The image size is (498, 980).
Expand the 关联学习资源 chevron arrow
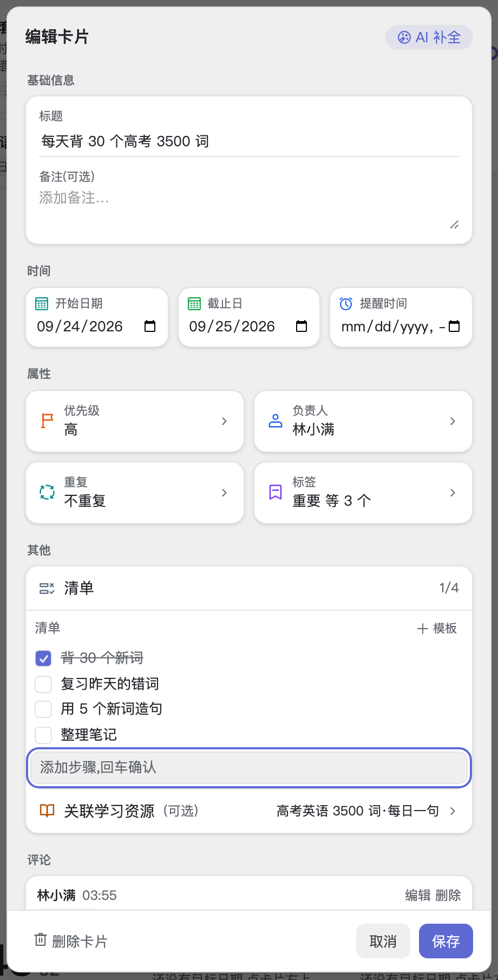tap(453, 811)
